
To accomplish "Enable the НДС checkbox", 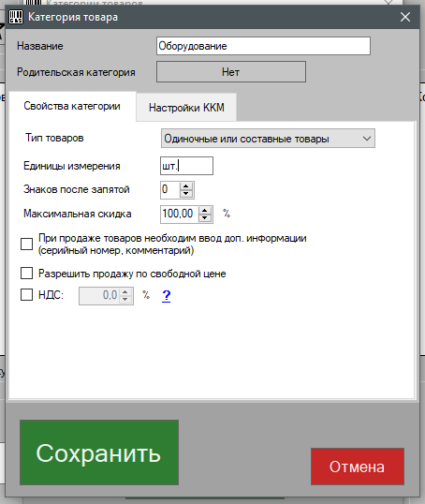I will [x=26, y=294].
